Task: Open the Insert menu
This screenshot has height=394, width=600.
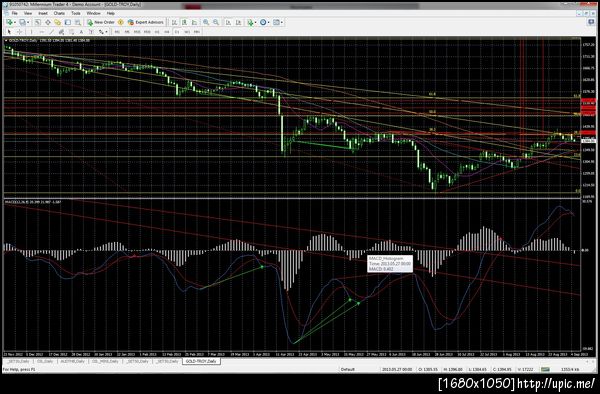Action: tap(43, 13)
